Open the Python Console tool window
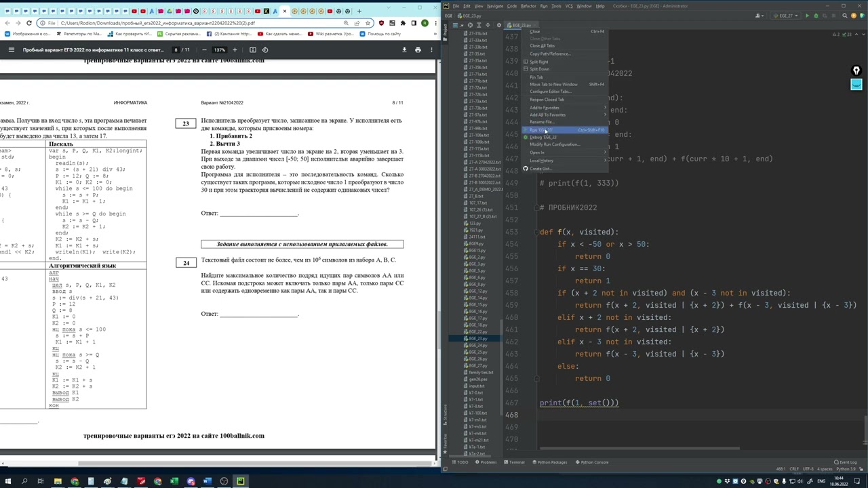The height and width of the screenshot is (488, 868). tap(592, 462)
